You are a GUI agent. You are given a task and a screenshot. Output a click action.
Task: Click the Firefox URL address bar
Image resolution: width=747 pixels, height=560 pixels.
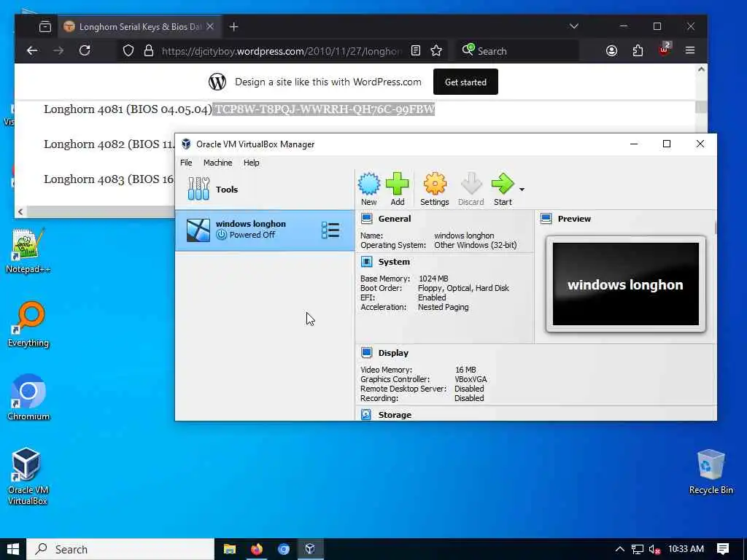[x=281, y=51]
